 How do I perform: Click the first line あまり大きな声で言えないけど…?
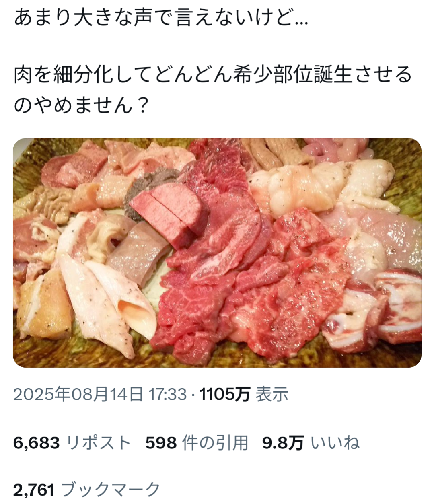coord(161,18)
